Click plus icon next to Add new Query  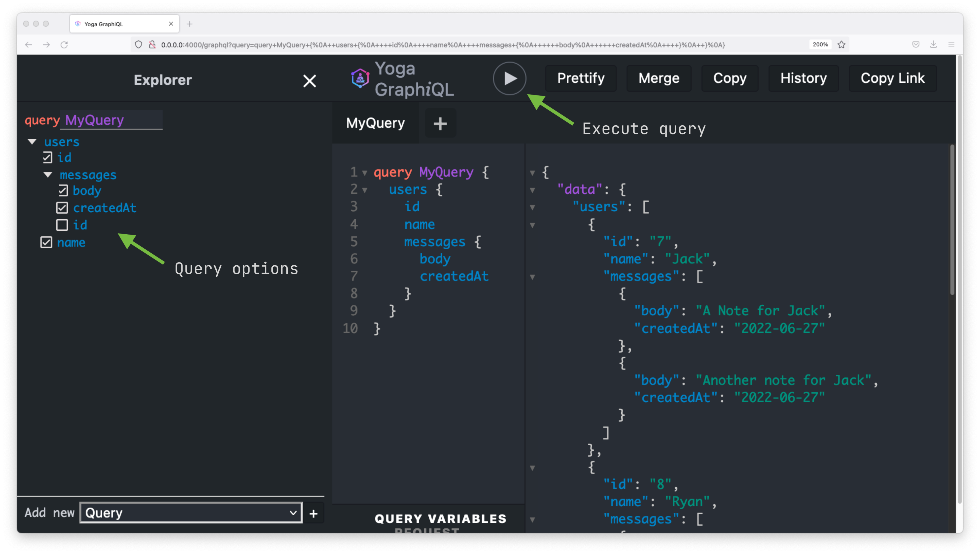(314, 514)
